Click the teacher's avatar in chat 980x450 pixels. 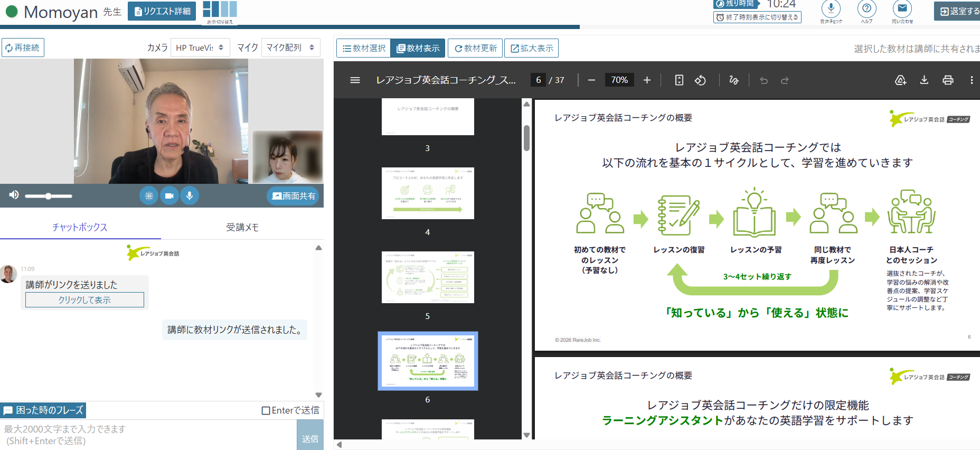coord(8,274)
